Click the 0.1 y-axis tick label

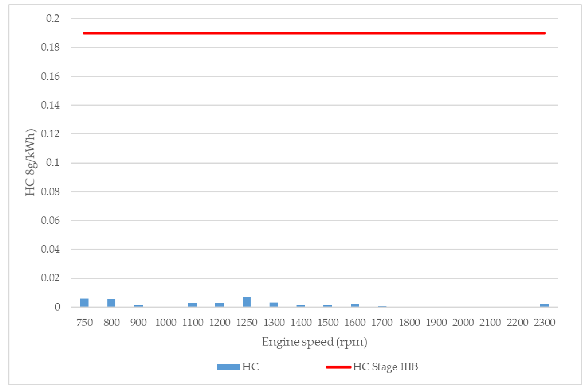pyautogui.click(x=53, y=163)
